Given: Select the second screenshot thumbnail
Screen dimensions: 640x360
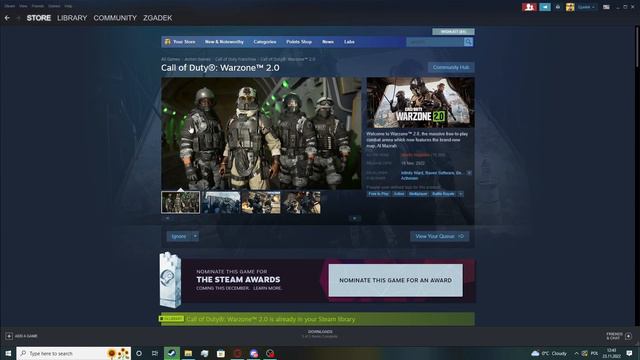Looking at the screenshot, I should [x=221, y=202].
